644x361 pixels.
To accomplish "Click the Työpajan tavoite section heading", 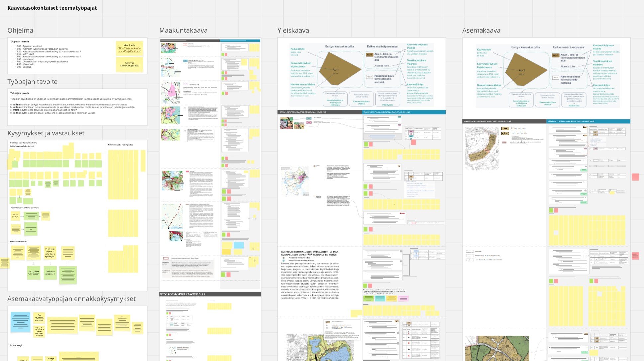I will coord(33,82).
